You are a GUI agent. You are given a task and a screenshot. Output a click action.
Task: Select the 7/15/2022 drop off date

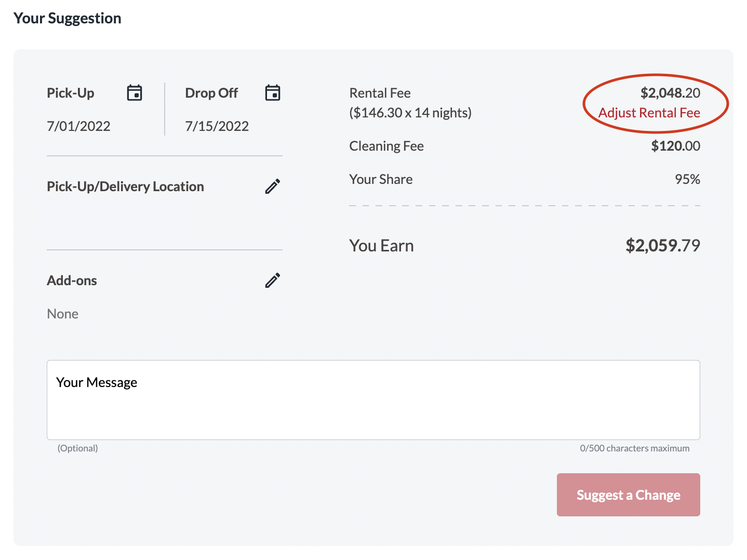click(217, 126)
